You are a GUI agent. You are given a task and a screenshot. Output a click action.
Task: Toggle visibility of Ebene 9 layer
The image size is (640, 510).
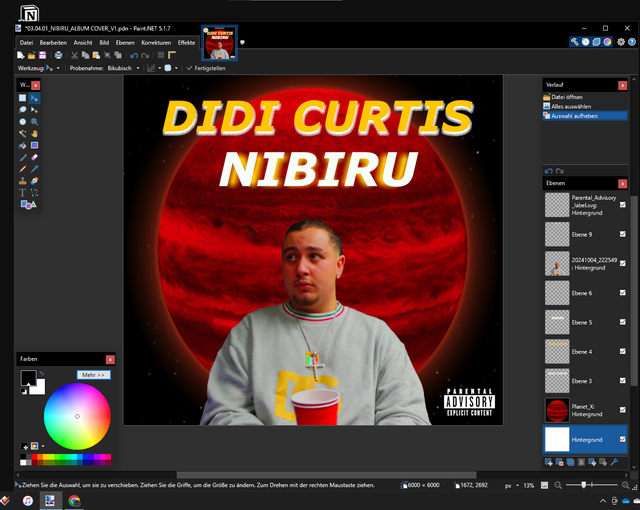(622, 234)
